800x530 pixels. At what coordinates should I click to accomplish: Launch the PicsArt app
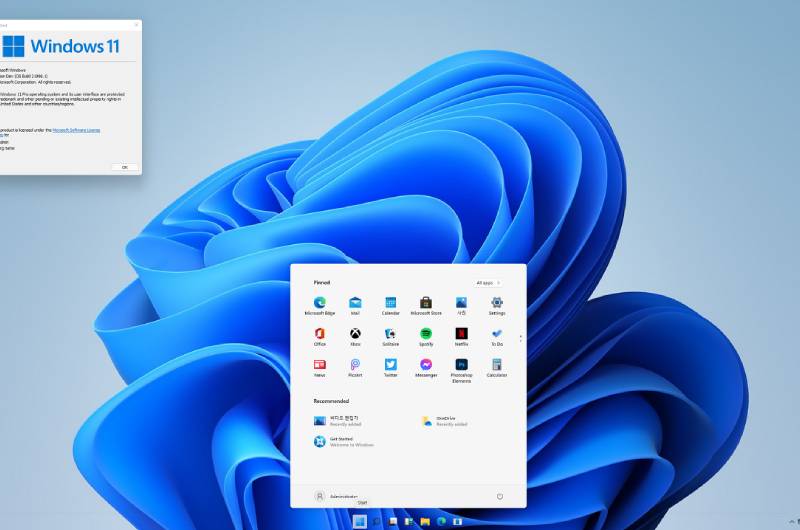click(x=355, y=368)
